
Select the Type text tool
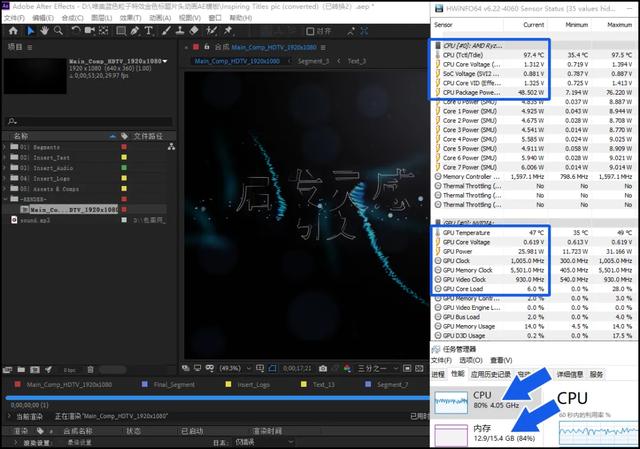149,31
